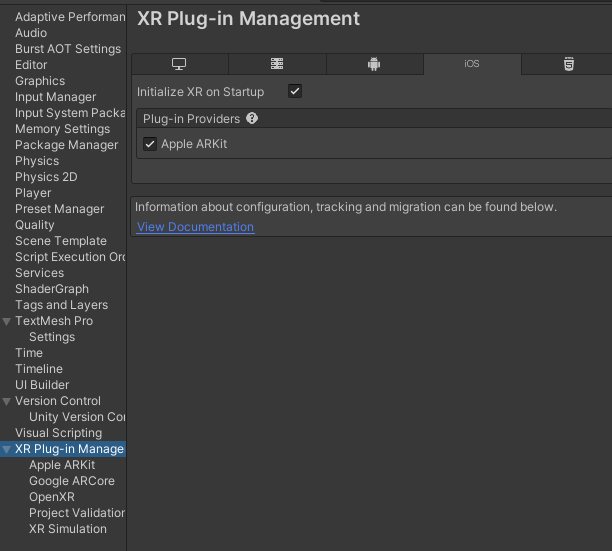Go to XR Simulation settings
612x551 pixels.
click(x=67, y=529)
